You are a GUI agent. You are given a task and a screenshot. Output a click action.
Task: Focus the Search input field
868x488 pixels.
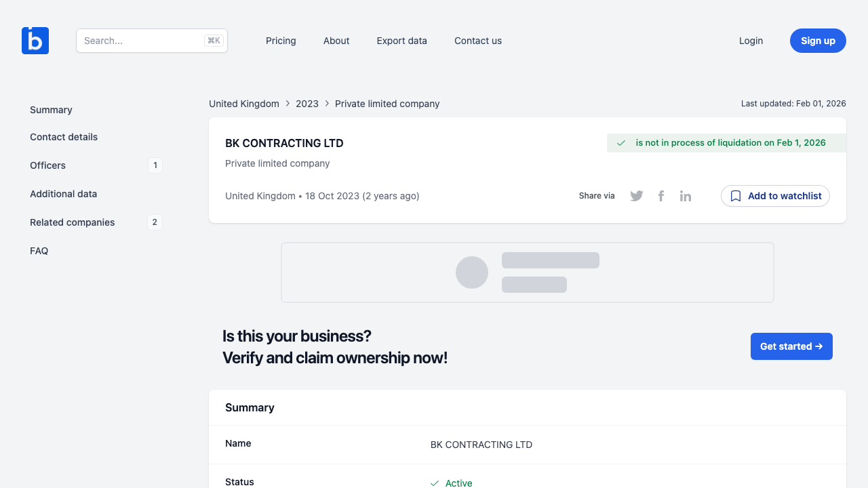pos(142,41)
